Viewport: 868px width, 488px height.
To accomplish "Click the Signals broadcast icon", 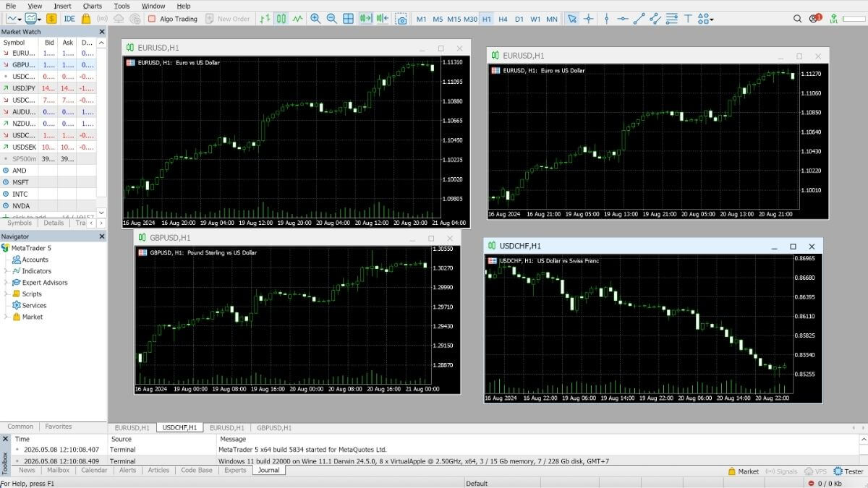I will 102,19.
